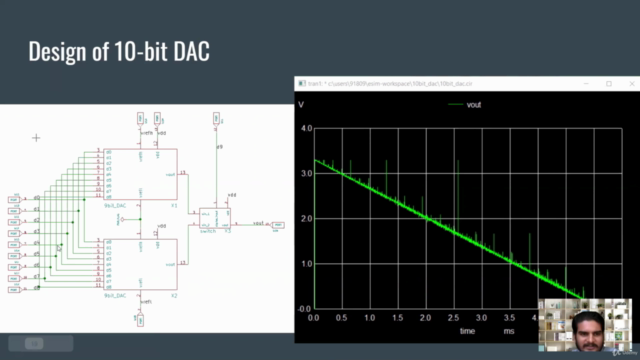Click the 3.5 x-axis tick label
The height and width of the screenshot is (360, 640).
pyautogui.click(x=509, y=318)
